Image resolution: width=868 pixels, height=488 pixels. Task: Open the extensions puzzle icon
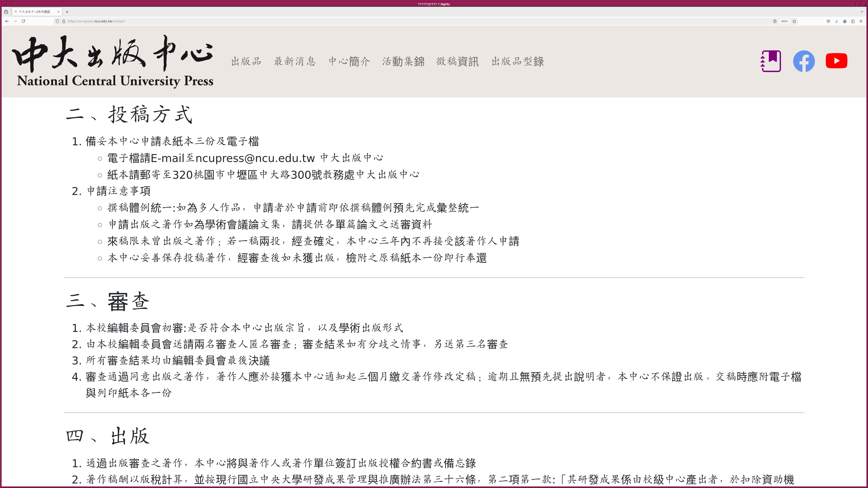(x=853, y=21)
